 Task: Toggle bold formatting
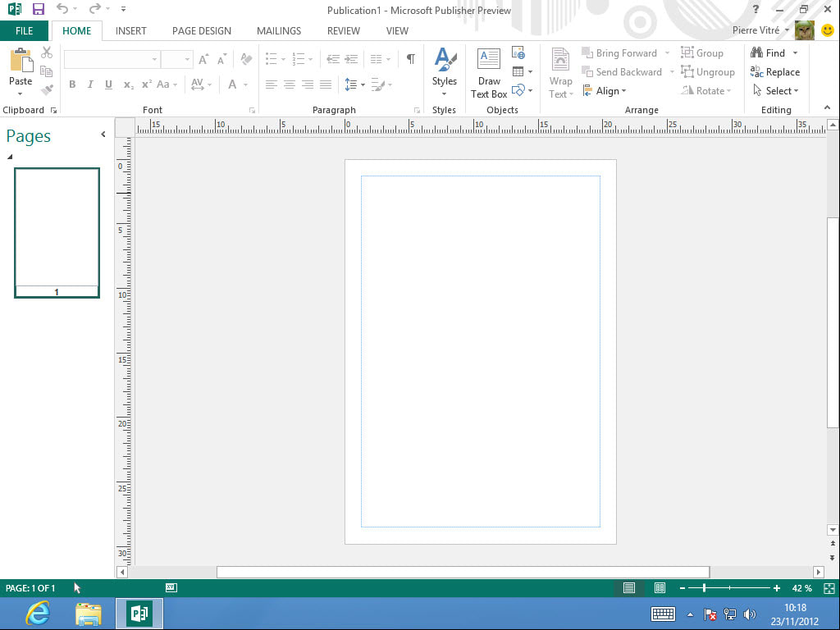click(x=72, y=84)
